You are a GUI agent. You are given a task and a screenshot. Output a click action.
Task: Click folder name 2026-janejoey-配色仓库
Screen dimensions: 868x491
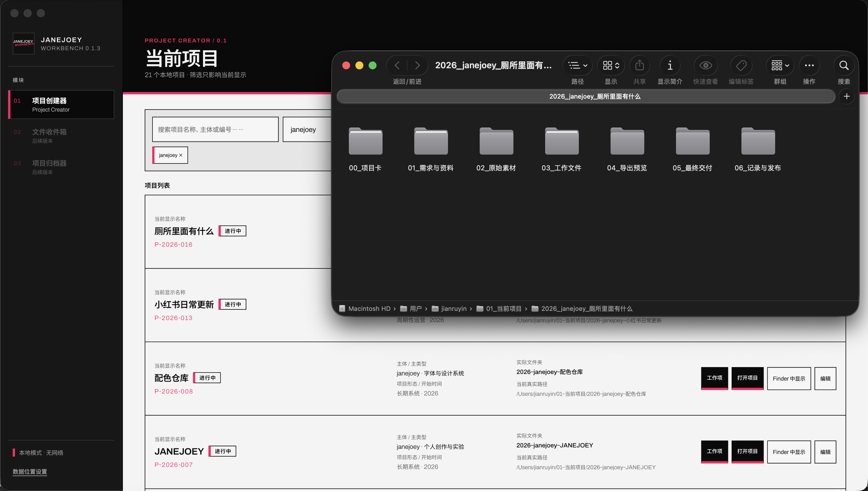[549, 372]
